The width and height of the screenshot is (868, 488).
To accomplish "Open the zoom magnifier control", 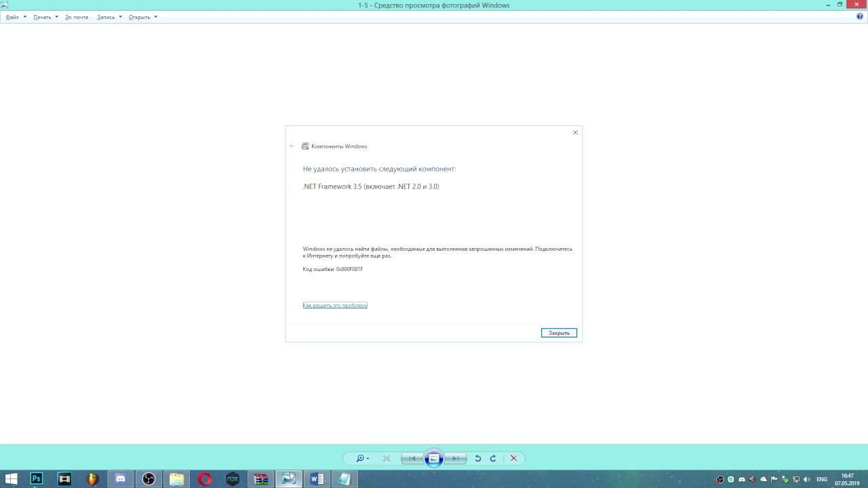I will coord(362,459).
